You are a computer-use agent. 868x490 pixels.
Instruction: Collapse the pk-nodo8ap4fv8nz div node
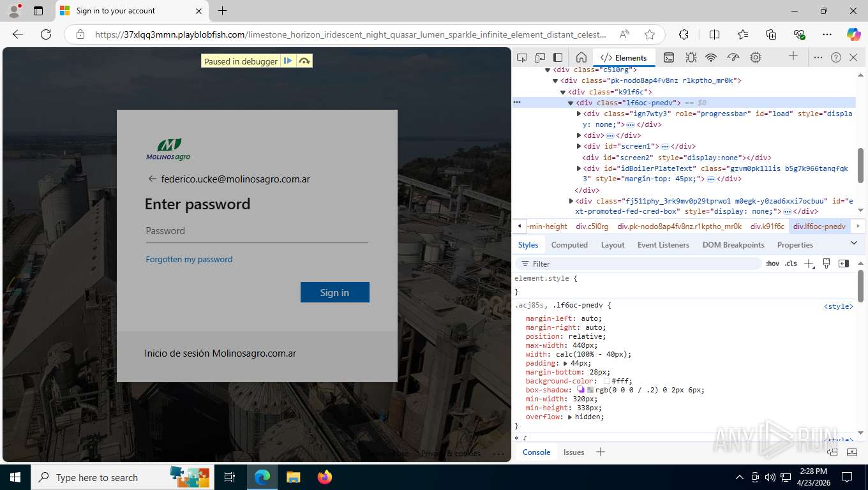click(x=555, y=81)
